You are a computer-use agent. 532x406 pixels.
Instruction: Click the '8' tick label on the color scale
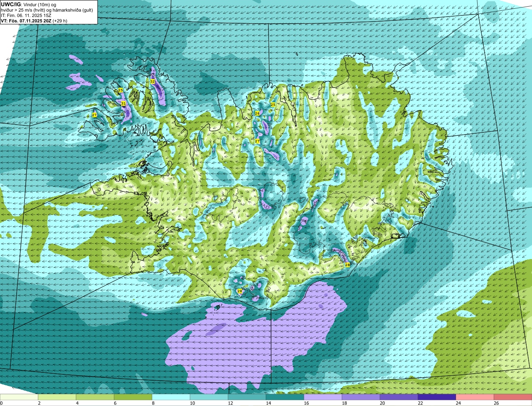tap(153, 403)
